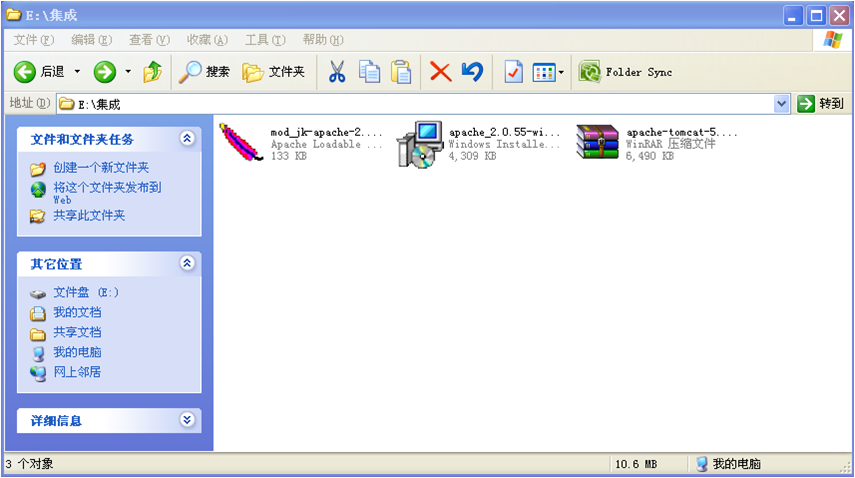Click 共享此文件夹 link
Screen dimensions: 855x478
tap(89, 215)
